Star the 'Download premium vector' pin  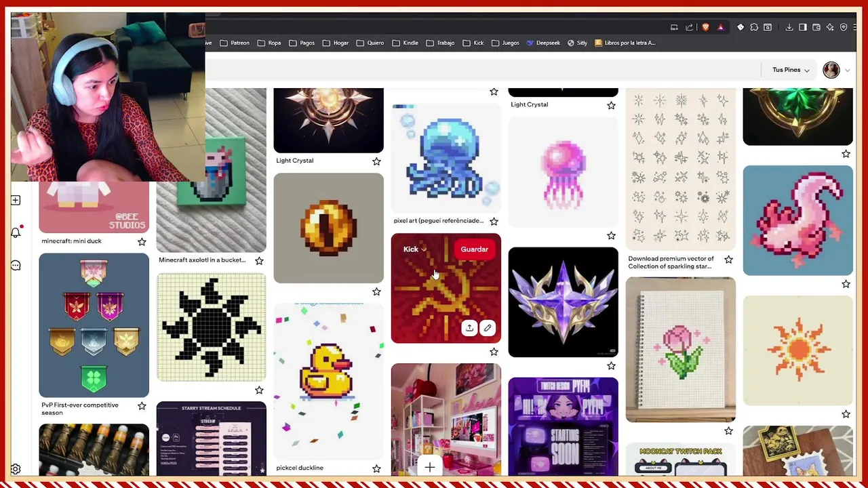point(728,259)
